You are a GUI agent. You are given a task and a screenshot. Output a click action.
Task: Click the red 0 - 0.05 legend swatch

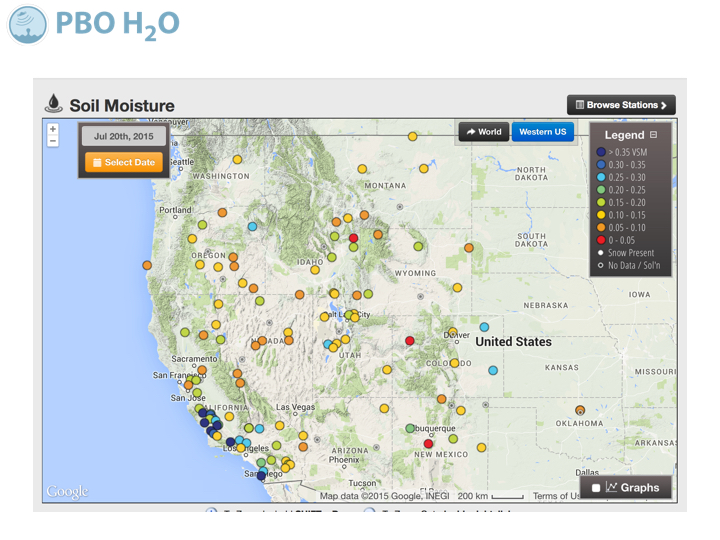tap(601, 240)
